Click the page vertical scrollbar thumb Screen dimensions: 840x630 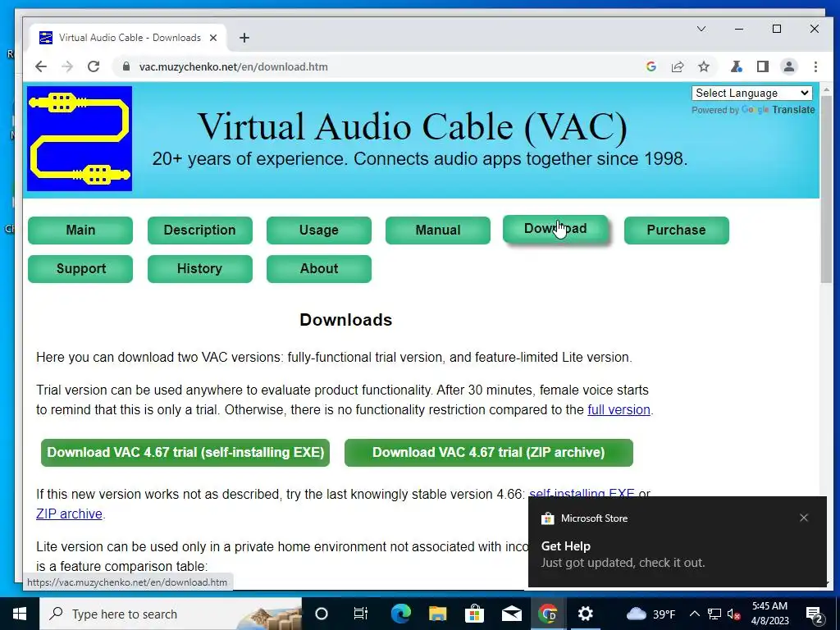(825, 189)
